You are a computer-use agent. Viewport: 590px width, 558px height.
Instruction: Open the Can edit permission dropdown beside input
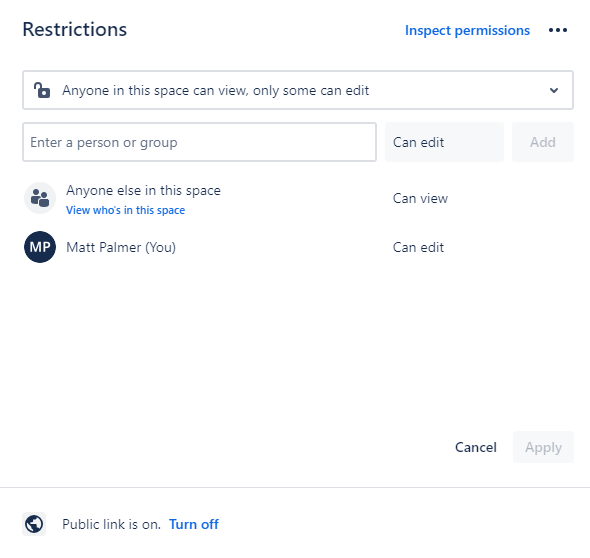pos(444,142)
